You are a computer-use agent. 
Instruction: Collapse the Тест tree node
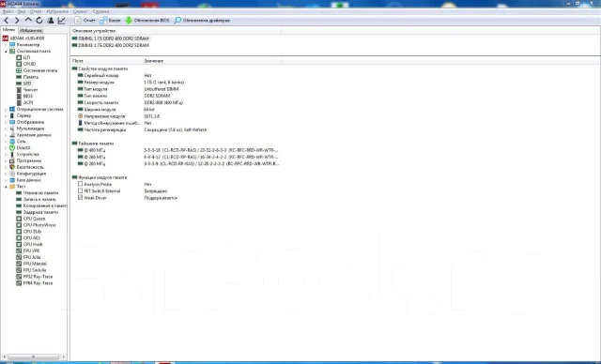[6, 187]
